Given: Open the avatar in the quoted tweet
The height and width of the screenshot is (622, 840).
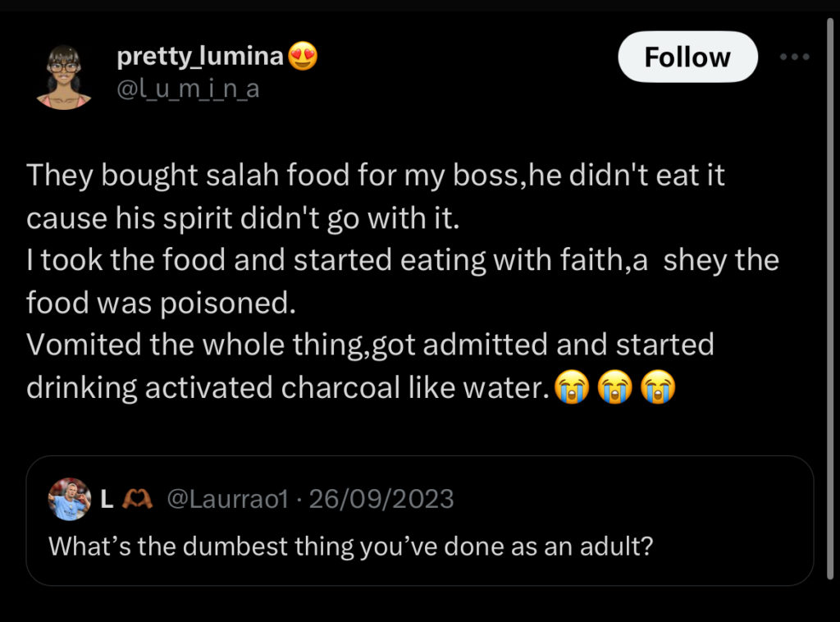Looking at the screenshot, I should click(x=69, y=498).
